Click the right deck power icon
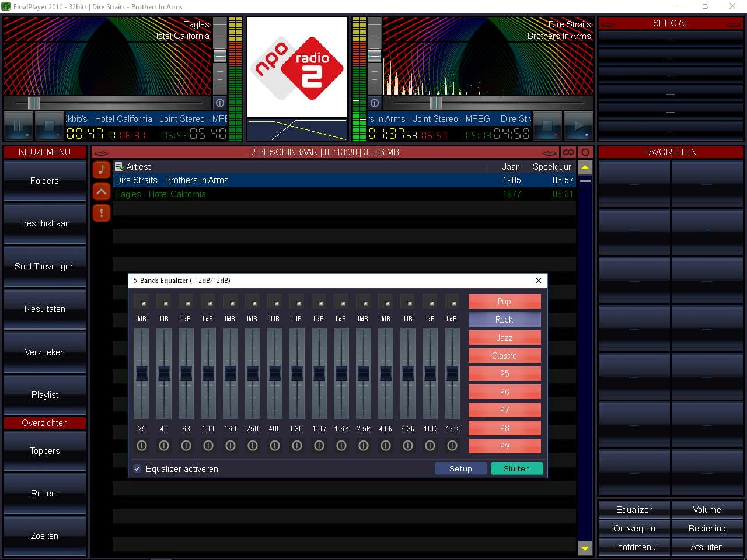Viewport: 747px width, 560px height. [x=375, y=103]
